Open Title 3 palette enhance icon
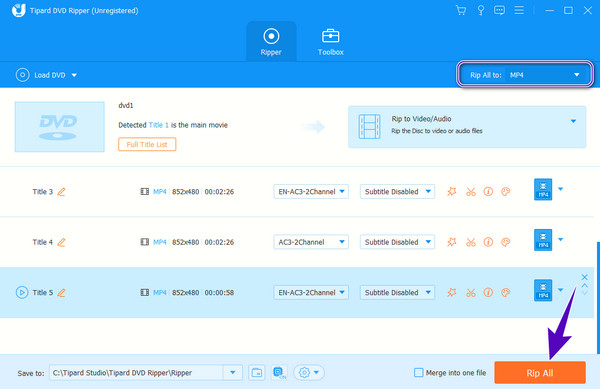The height and width of the screenshot is (389, 600). tap(505, 191)
